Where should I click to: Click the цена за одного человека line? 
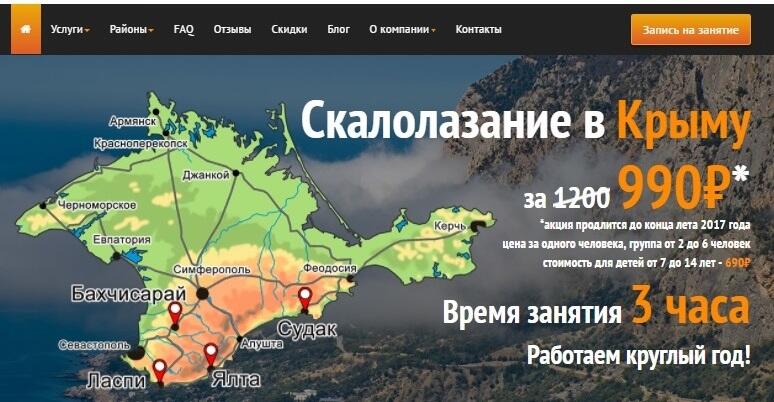tap(626, 244)
